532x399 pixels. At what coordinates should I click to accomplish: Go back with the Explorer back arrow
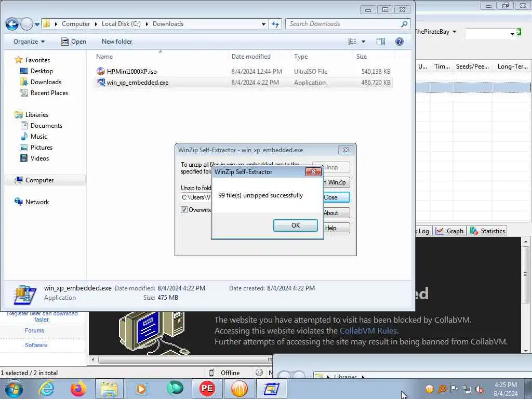[x=12, y=24]
